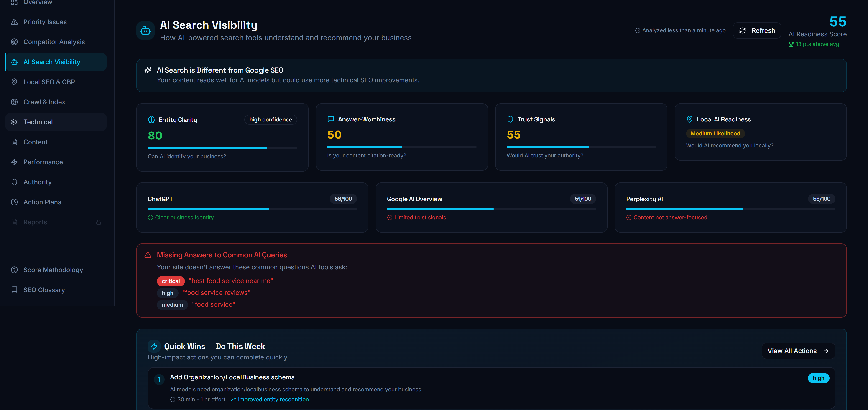Click the Competitor Analysis target icon
Image resolution: width=868 pixels, height=410 pixels.
pyautogui.click(x=14, y=42)
